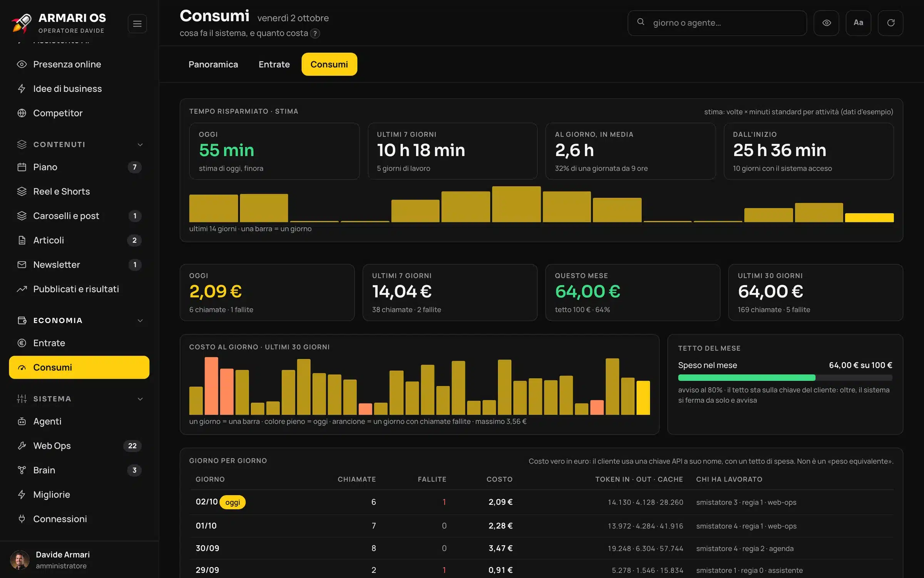The image size is (924, 578).
Task: Click the 3,47 € cost on 30/09 row
Action: pos(500,548)
